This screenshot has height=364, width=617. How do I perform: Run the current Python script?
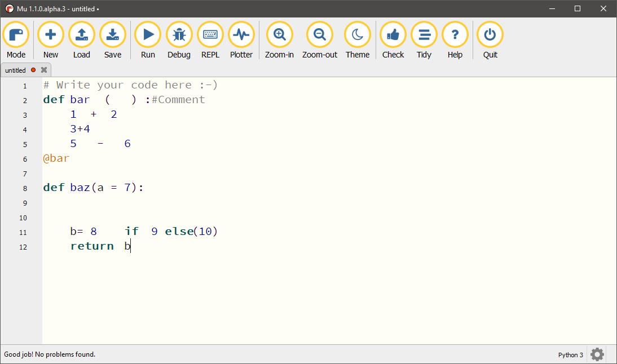(x=147, y=35)
